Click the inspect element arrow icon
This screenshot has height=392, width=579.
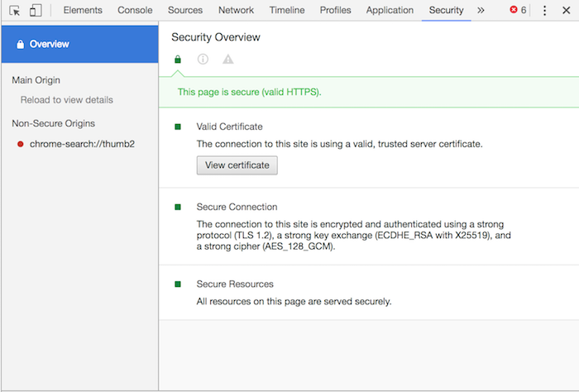click(15, 11)
